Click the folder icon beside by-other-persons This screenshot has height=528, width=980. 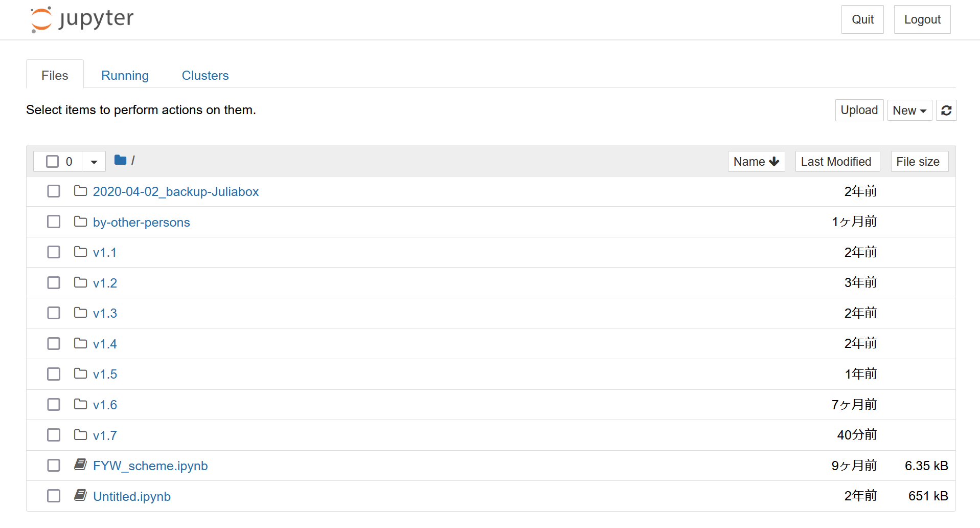click(80, 222)
